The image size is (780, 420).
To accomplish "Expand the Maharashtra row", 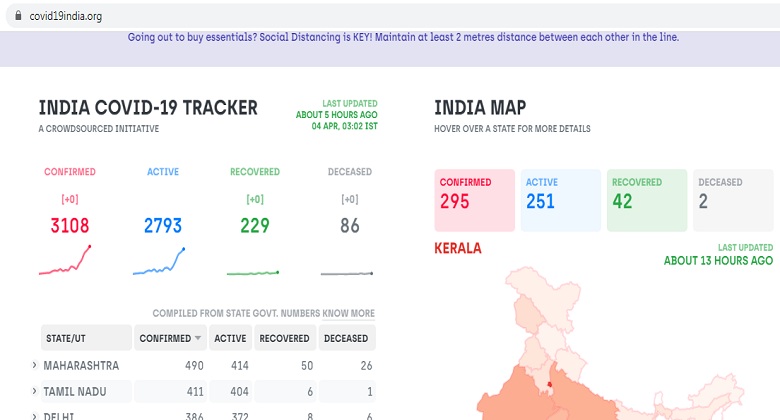I will pos(35,366).
